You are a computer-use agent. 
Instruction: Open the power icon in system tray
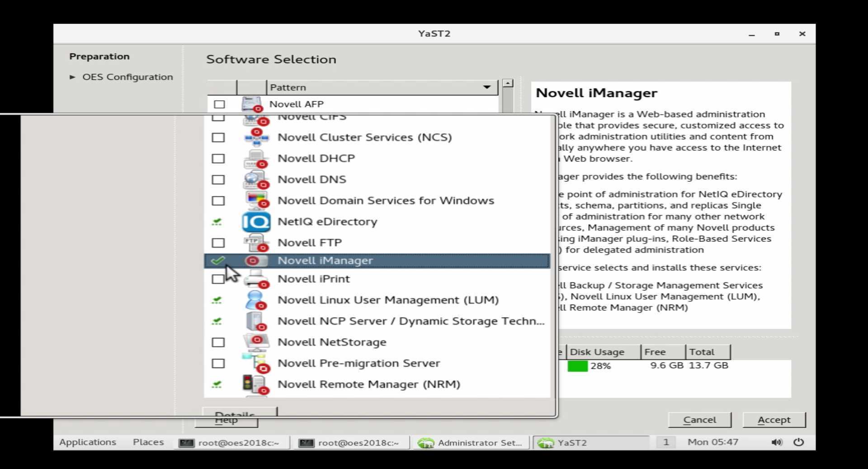click(799, 442)
